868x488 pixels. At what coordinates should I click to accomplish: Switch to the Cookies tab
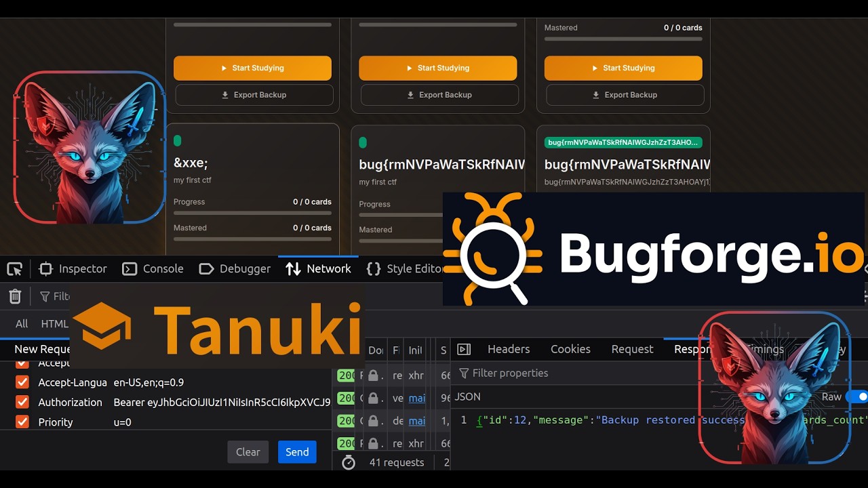[x=570, y=349]
